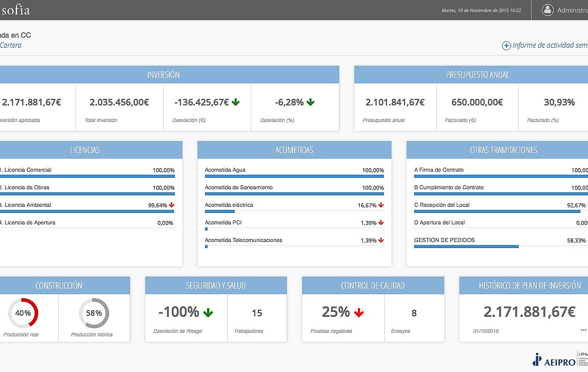Select the Acometida PCI label
Viewport: 588px width, 372px height.
point(223,222)
